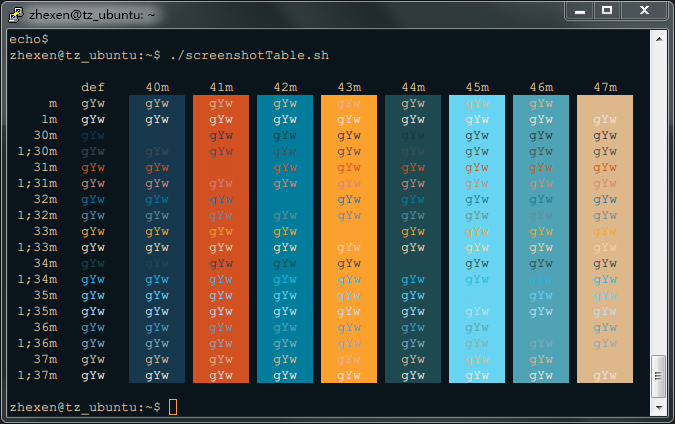Click the red gYw in def column, 31m row
This screenshot has width=675, height=424.
click(x=93, y=168)
